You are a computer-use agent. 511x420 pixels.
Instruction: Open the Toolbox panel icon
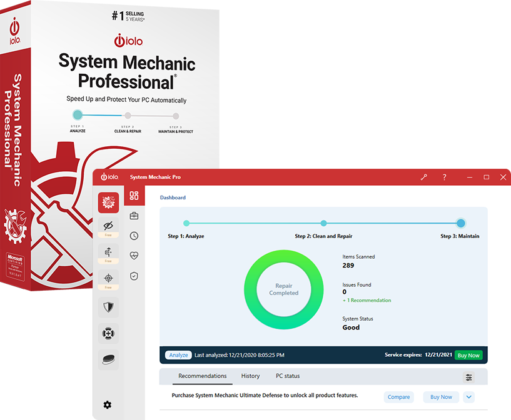pyautogui.click(x=134, y=215)
